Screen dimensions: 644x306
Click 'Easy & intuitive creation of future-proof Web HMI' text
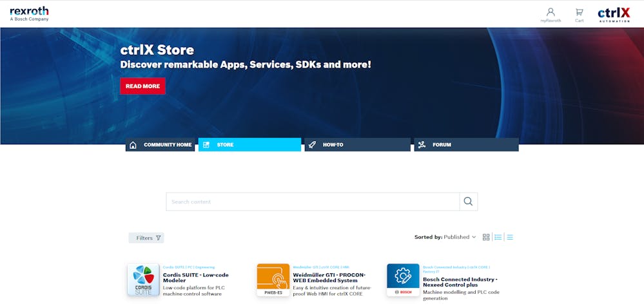click(332, 291)
